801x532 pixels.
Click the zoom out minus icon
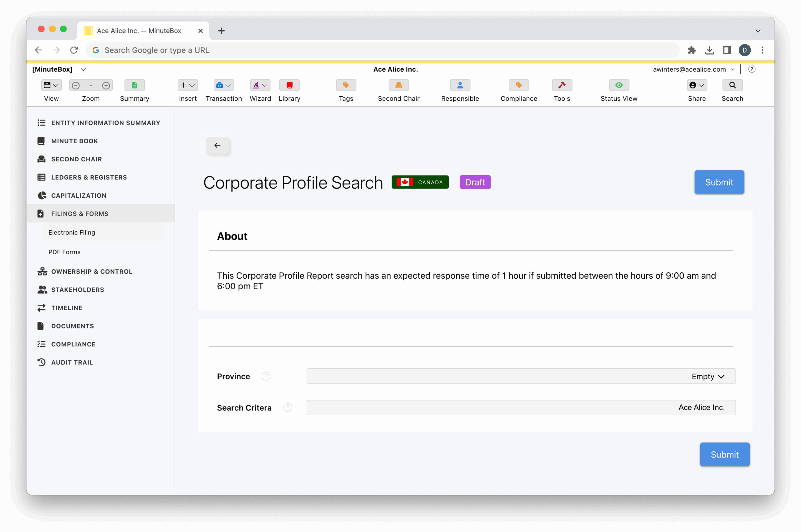click(x=76, y=85)
